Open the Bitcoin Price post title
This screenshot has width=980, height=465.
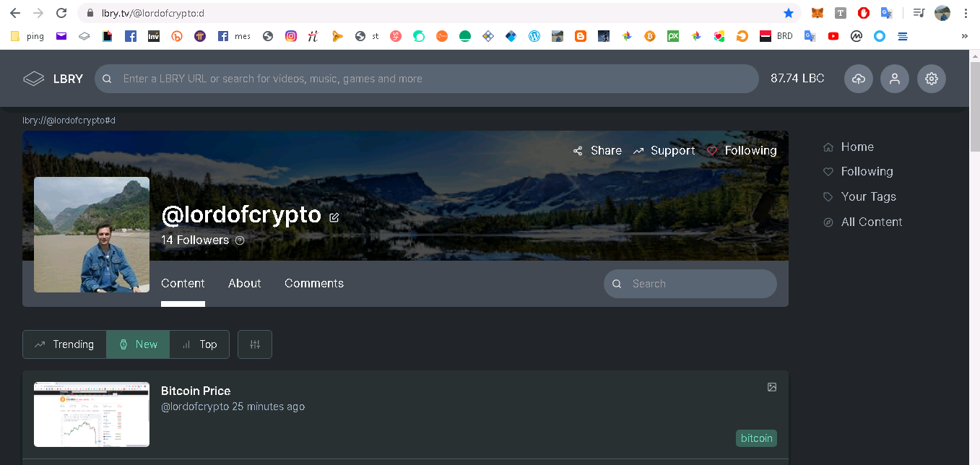point(196,391)
